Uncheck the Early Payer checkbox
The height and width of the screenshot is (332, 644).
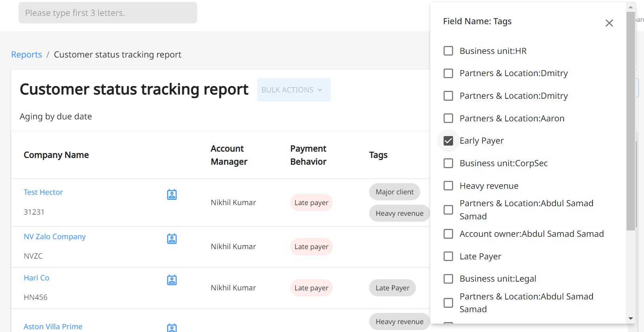[x=448, y=141]
